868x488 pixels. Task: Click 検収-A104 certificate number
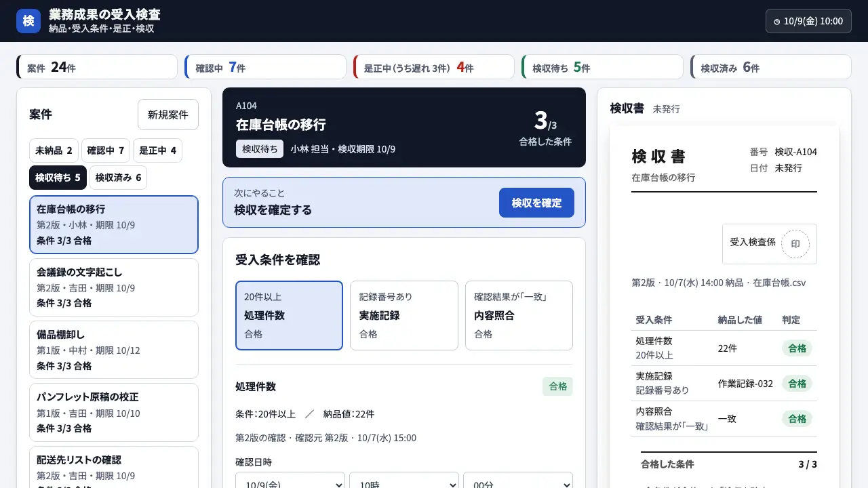pyautogui.click(x=796, y=152)
